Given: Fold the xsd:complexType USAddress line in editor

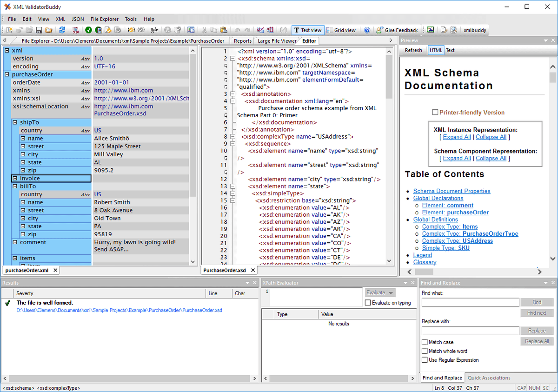Looking at the screenshot, I should [x=232, y=137].
